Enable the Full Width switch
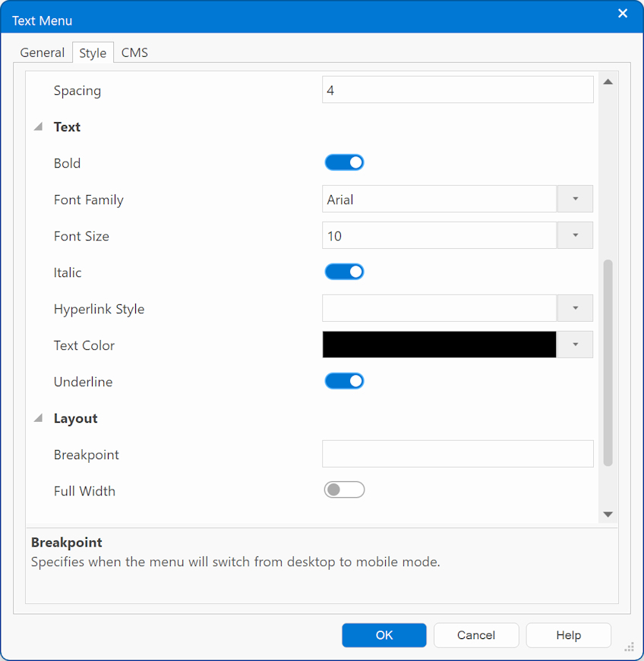Screen dimensions: 644x661 pos(344,490)
